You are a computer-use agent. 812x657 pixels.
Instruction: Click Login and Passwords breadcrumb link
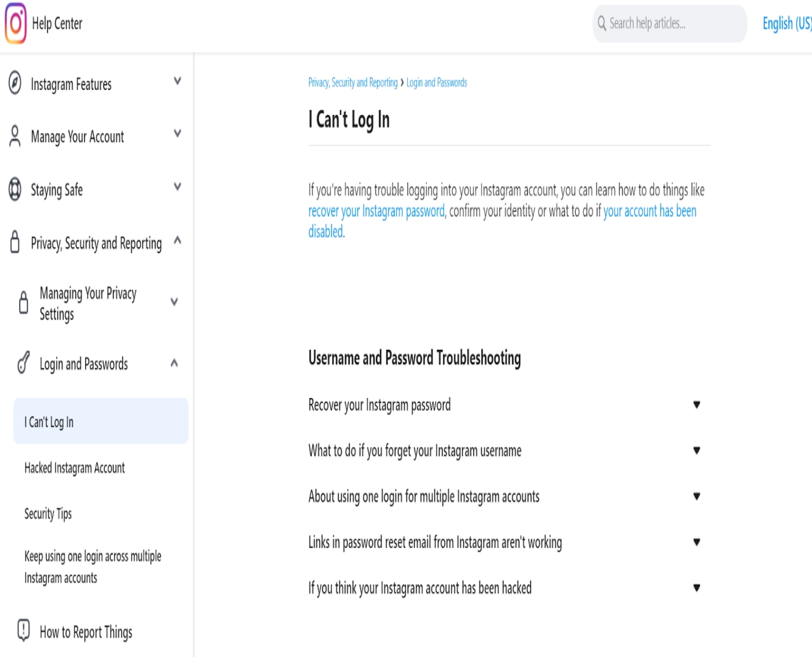click(x=436, y=83)
